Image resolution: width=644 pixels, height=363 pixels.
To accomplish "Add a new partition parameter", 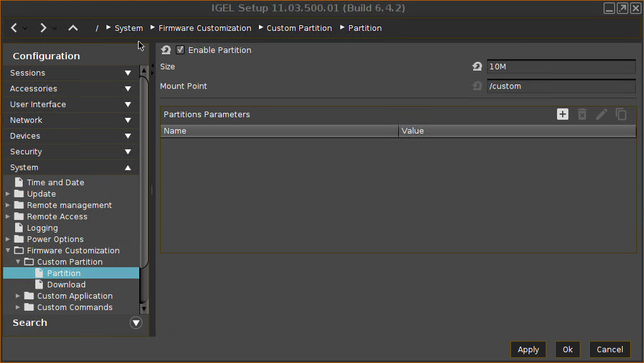I will (563, 114).
